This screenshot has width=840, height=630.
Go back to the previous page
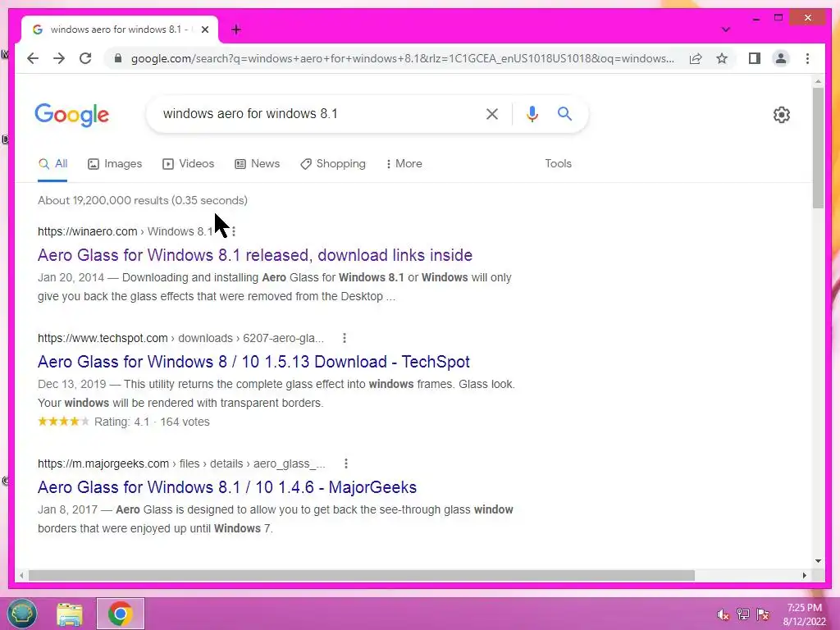coord(33,58)
